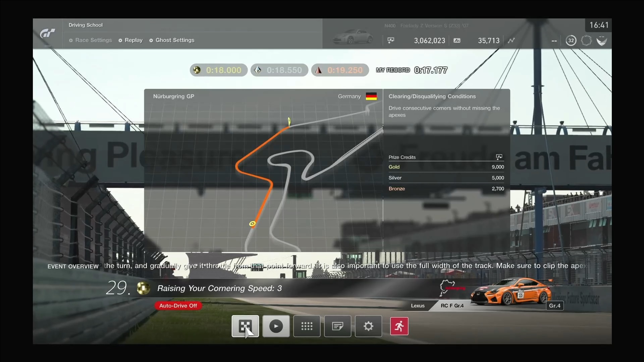Click Clearing/Disqualifying Conditions heading
644x362 pixels.
click(432, 96)
